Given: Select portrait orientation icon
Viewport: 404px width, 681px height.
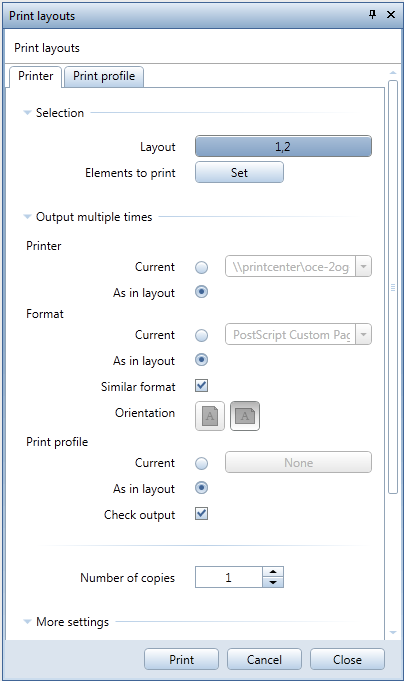Looking at the screenshot, I should tap(210, 416).
